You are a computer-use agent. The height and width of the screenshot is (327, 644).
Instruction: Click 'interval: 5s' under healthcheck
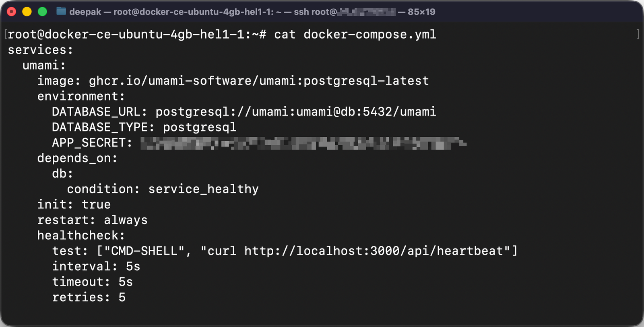click(96, 266)
